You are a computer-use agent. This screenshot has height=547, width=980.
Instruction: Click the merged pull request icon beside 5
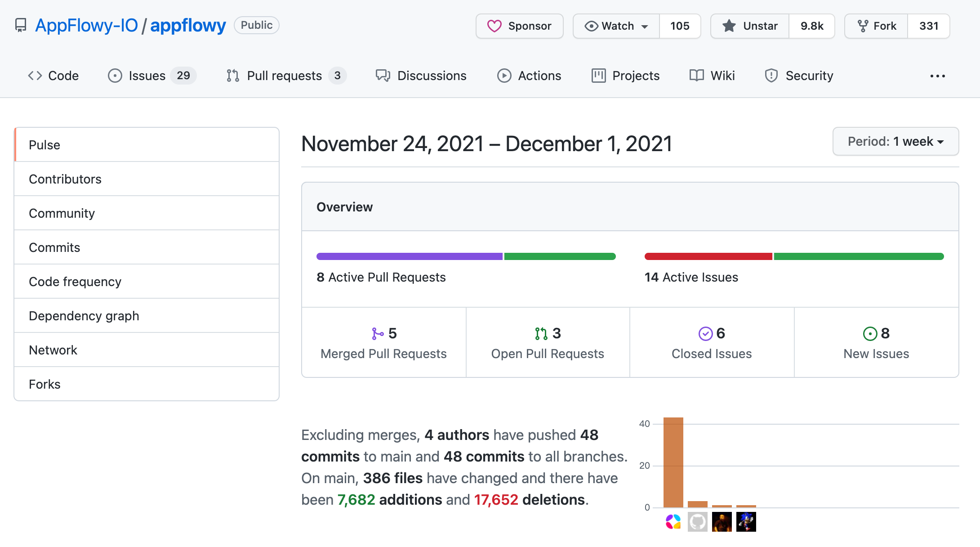[378, 333]
